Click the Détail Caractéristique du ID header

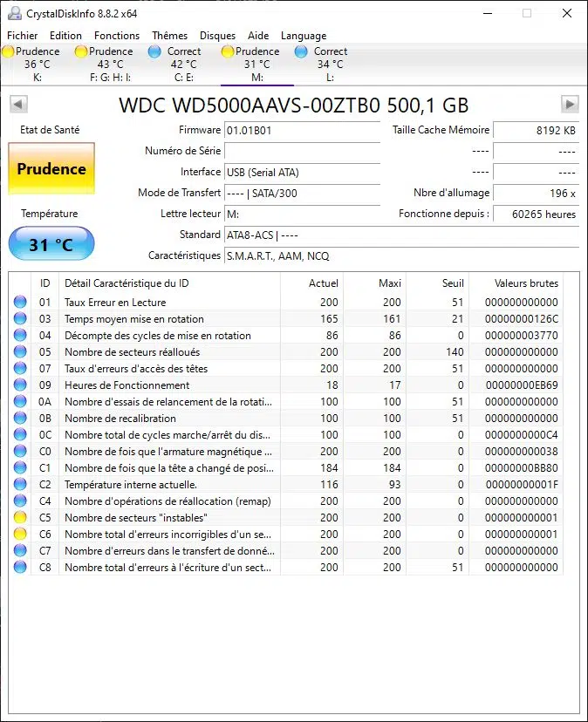pos(169,283)
